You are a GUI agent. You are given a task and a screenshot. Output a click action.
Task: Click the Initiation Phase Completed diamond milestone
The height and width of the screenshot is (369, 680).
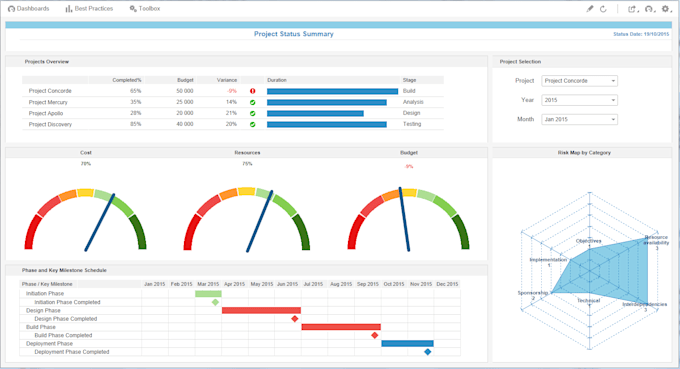click(216, 302)
